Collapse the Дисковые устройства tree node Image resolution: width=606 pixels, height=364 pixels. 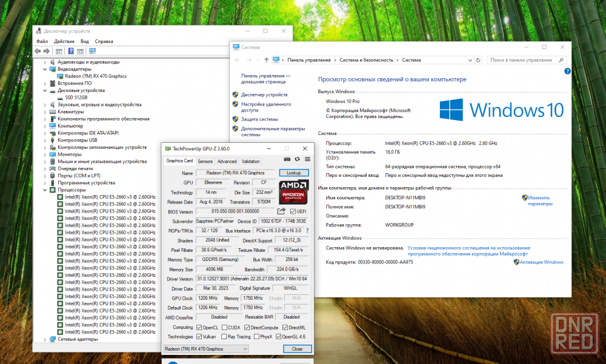[x=45, y=90]
